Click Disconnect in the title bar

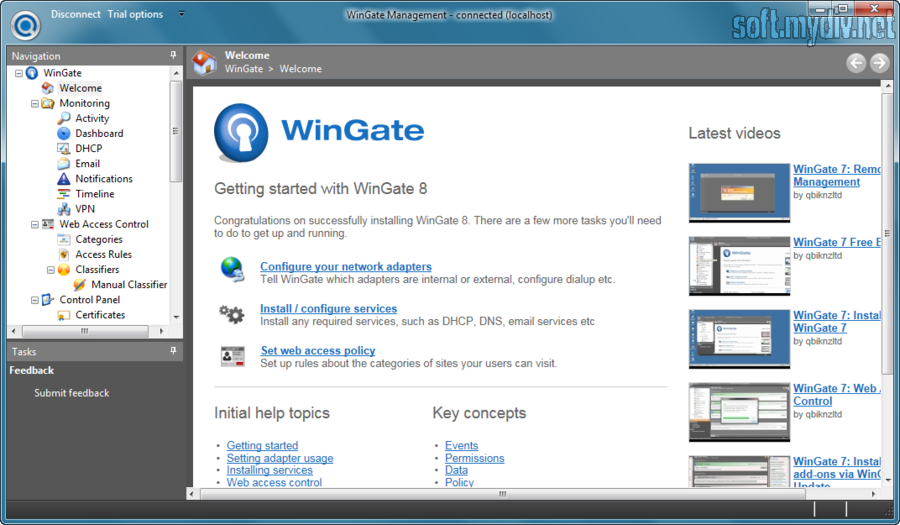pyautogui.click(x=75, y=14)
